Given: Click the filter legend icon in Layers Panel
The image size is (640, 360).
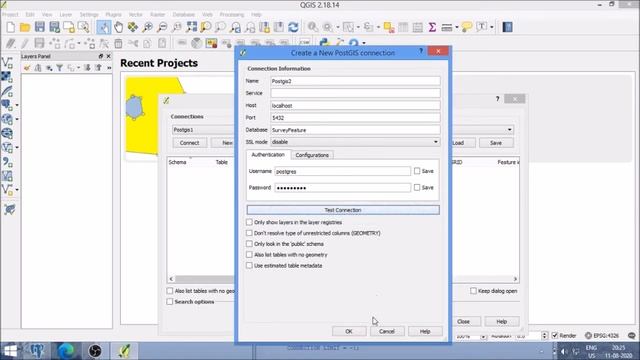Looking at the screenshot, I should 60,68.
